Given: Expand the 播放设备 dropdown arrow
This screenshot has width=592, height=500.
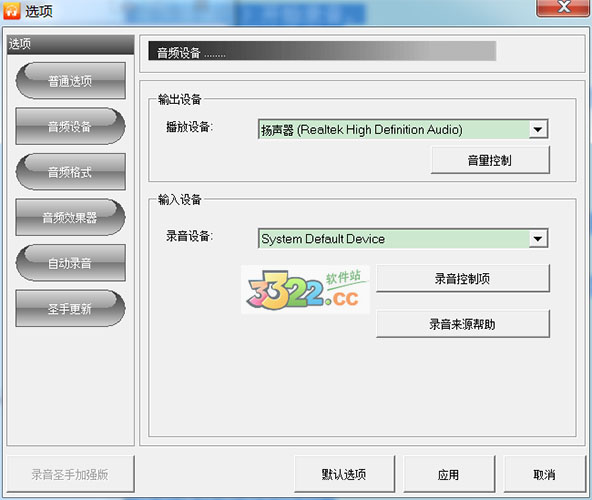Looking at the screenshot, I should point(538,130).
